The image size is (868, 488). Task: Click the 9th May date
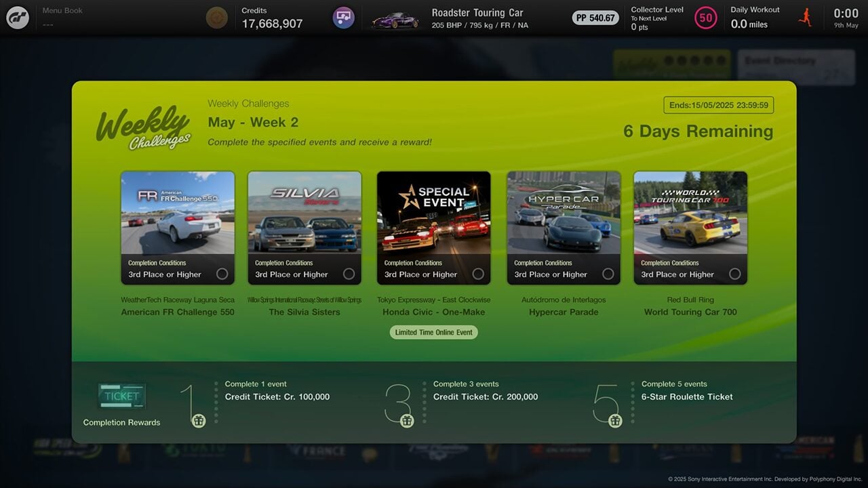(846, 26)
